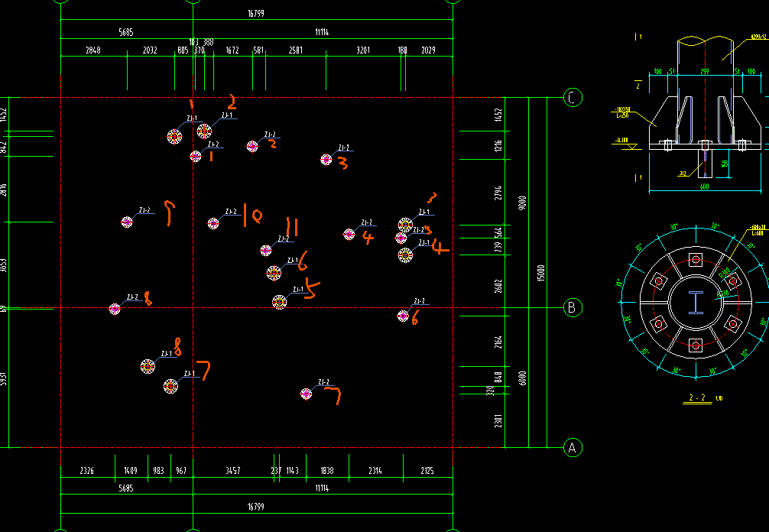Pick the 2032 dimension text
Viewport: 769px width, 532px height.
(150, 50)
